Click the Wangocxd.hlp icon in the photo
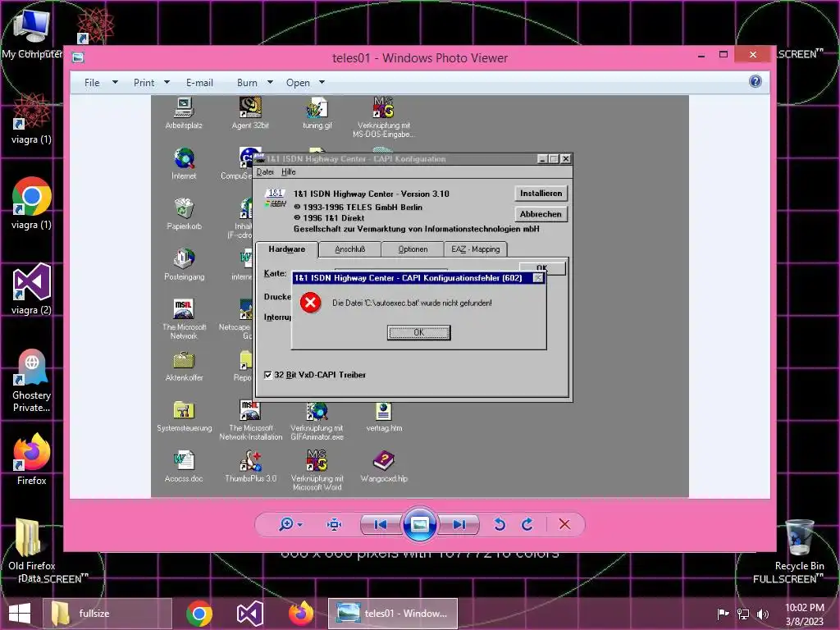The image size is (840, 630). tap(384, 466)
